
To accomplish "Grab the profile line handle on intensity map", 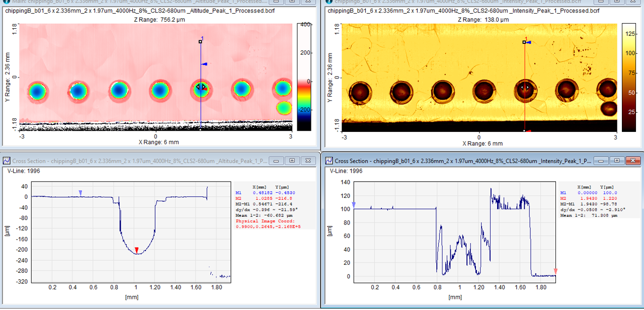I will tap(524, 42).
